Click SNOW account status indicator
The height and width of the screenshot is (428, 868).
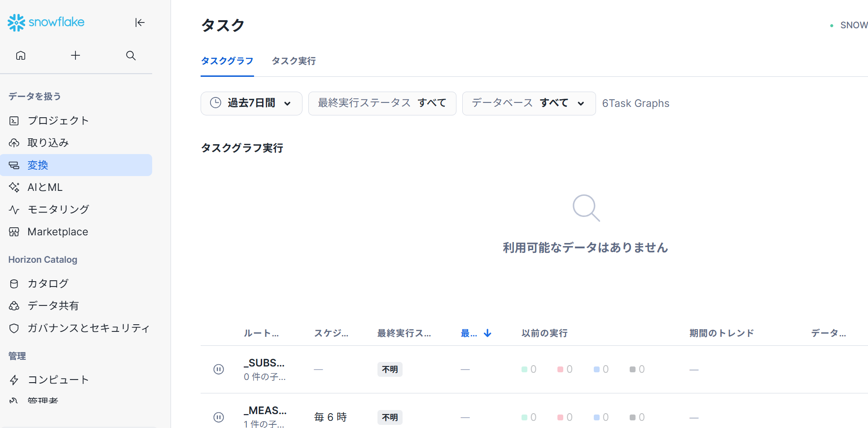(x=849, y=25)
